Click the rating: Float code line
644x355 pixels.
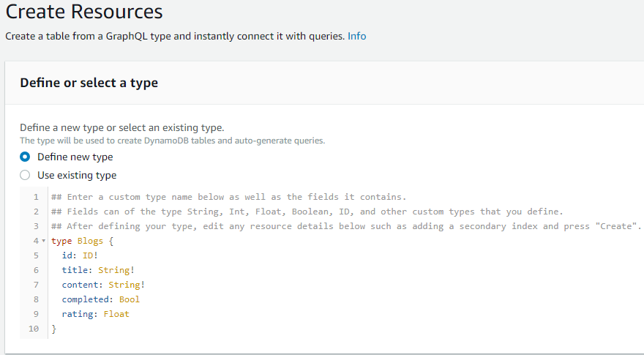pos(95,314)
